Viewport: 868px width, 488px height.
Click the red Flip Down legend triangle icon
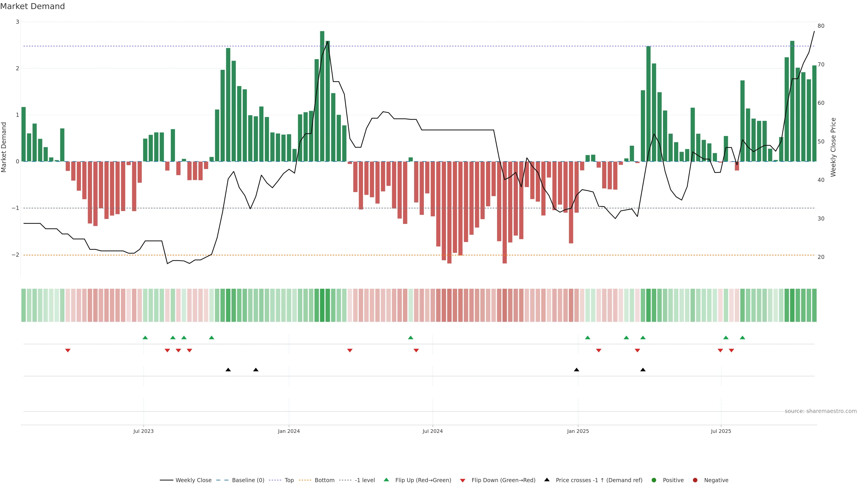point(463,481)
